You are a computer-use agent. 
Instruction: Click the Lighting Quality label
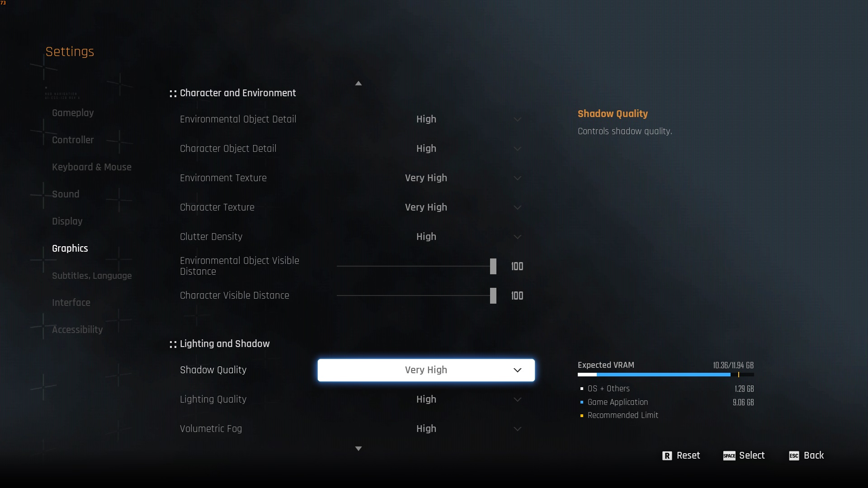point(213,399)
